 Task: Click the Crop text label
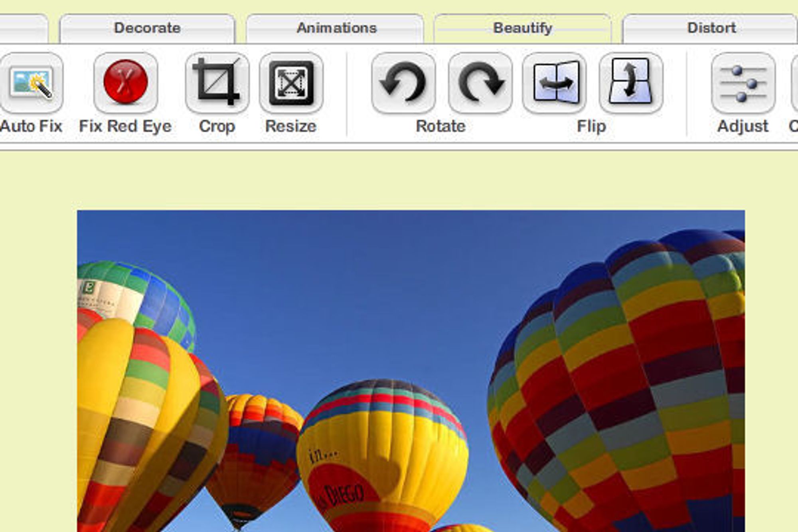217,127
